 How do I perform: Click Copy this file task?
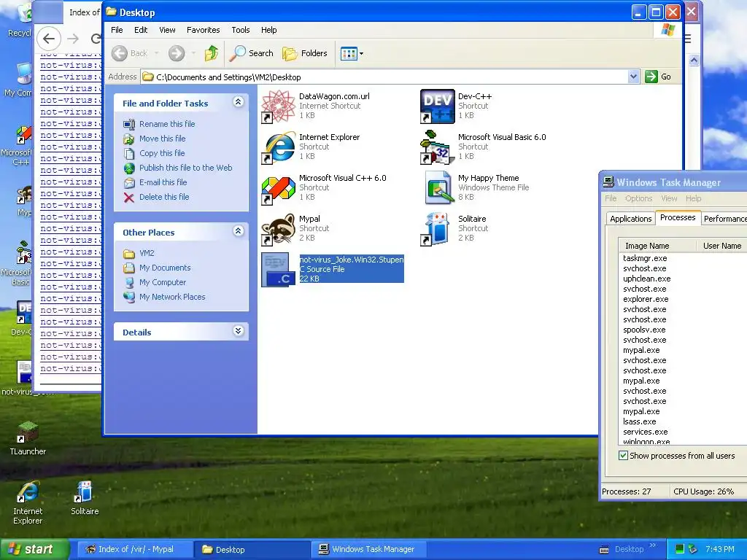(162, 153)
